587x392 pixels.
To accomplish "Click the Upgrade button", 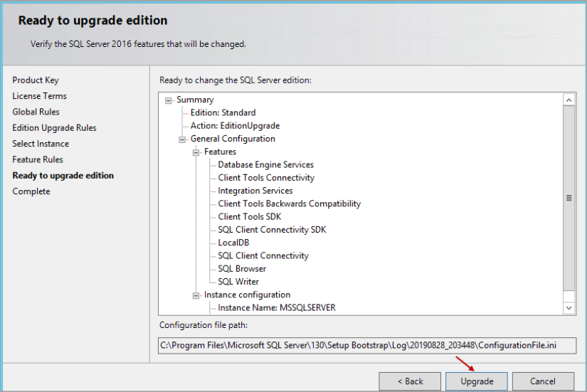I will click(x=477, y=381).
